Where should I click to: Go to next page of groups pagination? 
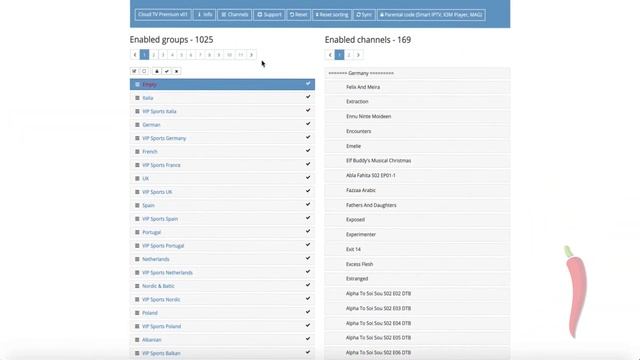tap(251, 55)
